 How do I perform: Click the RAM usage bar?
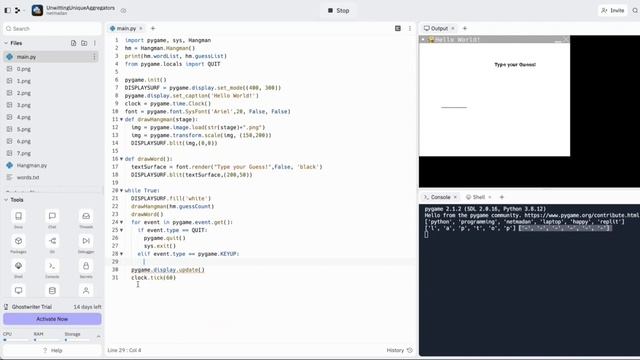point(46,339)
